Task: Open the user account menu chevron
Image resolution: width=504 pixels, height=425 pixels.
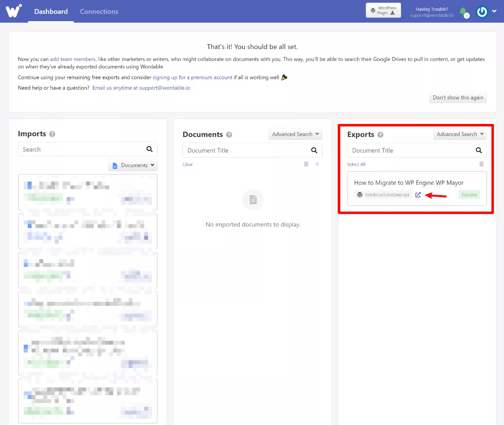Action: [x=494, y=11]
